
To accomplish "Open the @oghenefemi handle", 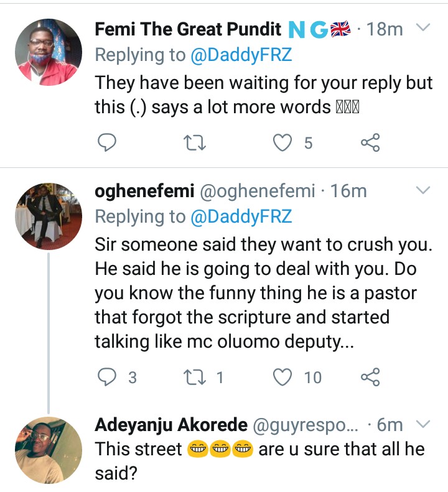I will (256, 191).
